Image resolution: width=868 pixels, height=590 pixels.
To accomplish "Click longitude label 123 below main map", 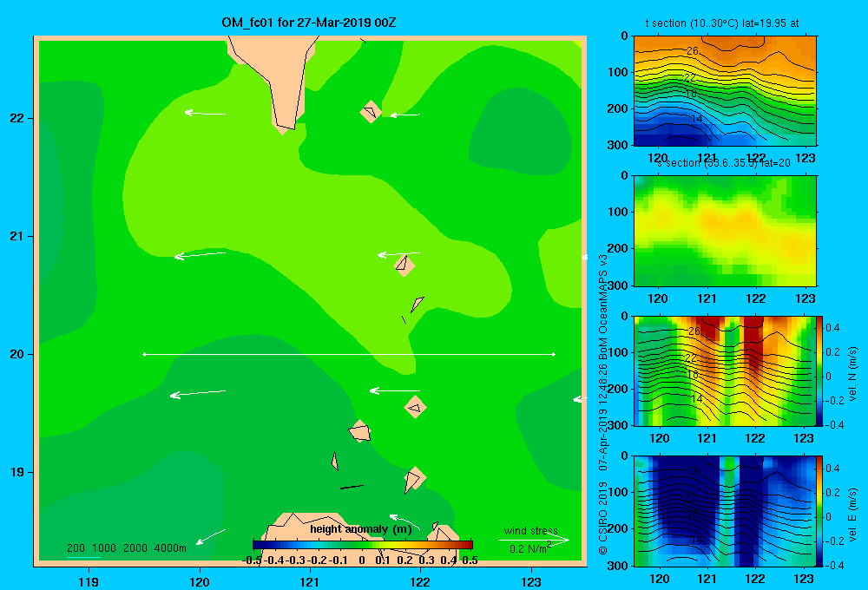I will pos(531,581).
